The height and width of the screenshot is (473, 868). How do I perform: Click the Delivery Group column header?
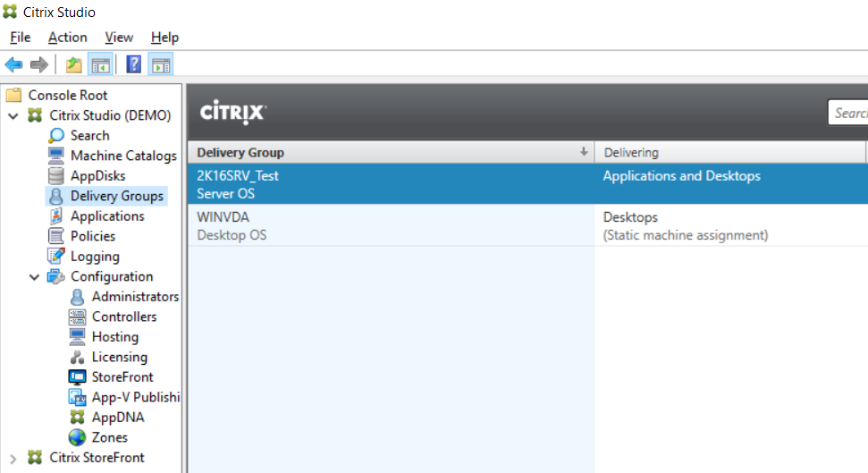pos(391,152)
